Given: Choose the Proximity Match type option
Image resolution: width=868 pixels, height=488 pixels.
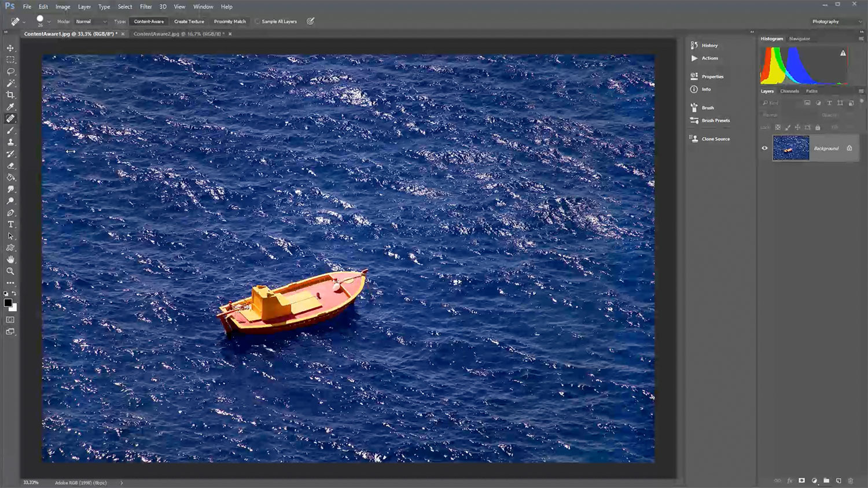Looking at the screenshot, I should pos(230,21).
